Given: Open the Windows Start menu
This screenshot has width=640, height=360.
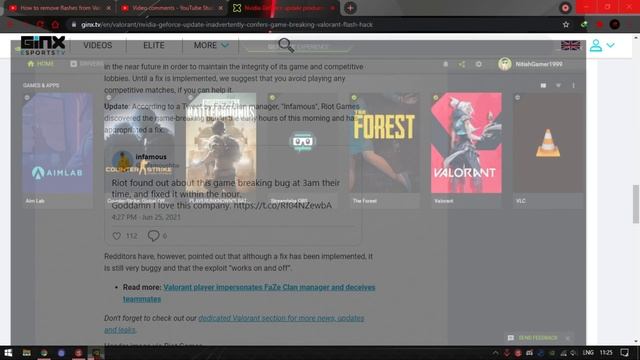Looking at the screenshot, I should coord(8,353).
